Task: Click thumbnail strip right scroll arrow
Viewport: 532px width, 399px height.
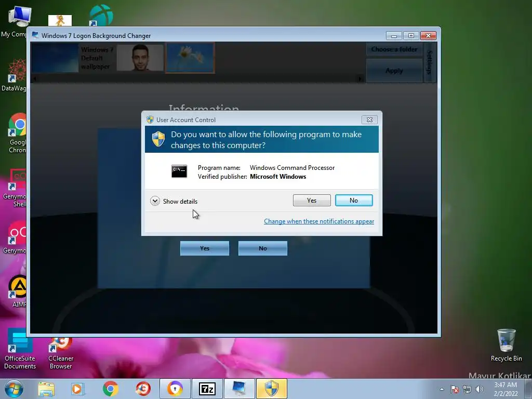Action: (x=360, y=79)
